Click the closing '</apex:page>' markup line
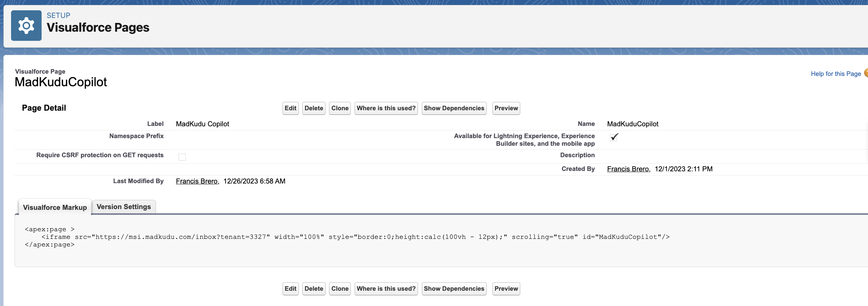Image resolution: width=868 pixels, height=306 pixels. (50, 245)
